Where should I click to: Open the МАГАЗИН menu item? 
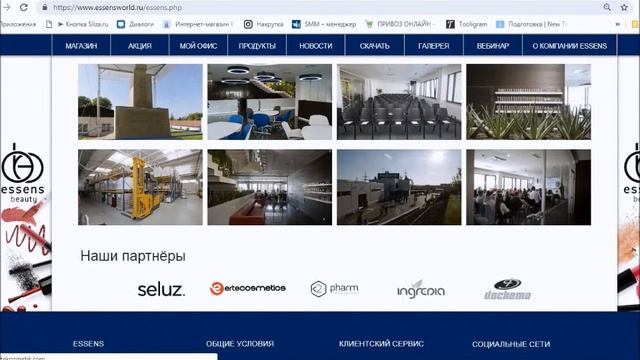point(81,46)
